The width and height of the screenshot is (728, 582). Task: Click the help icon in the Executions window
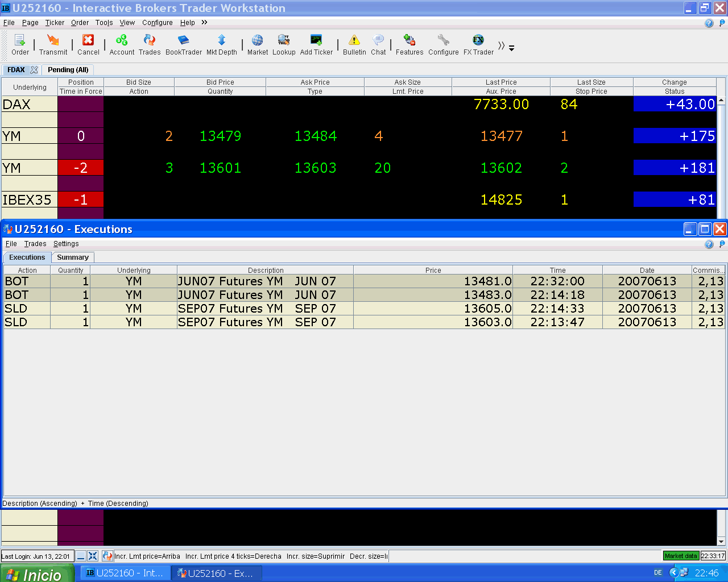tap(709, 244)
